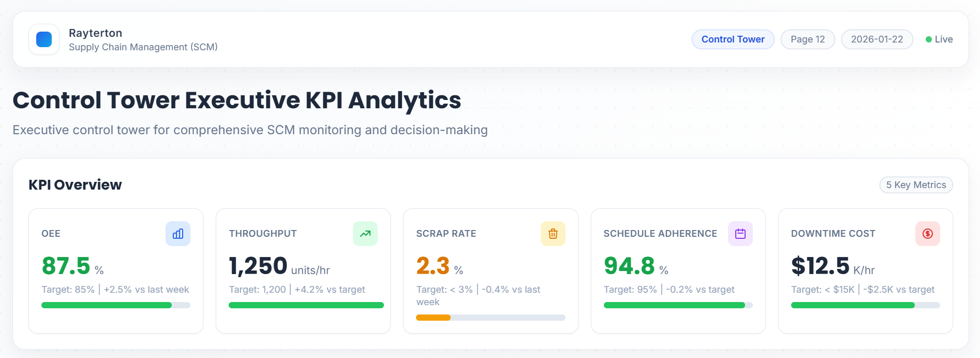This screenshot has width=980, height=358.
Task: Click the Downtime Cost progress bar
Action: (853, 305)
